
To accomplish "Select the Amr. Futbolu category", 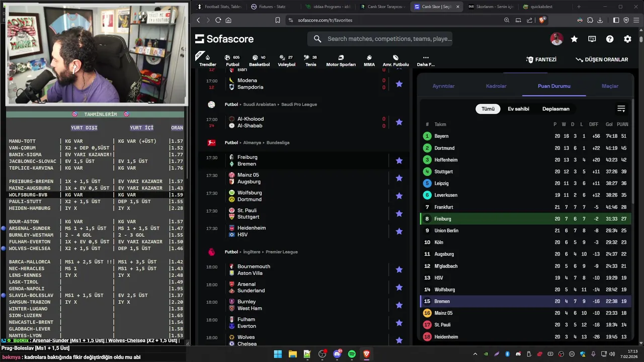I will coord(396,60).
